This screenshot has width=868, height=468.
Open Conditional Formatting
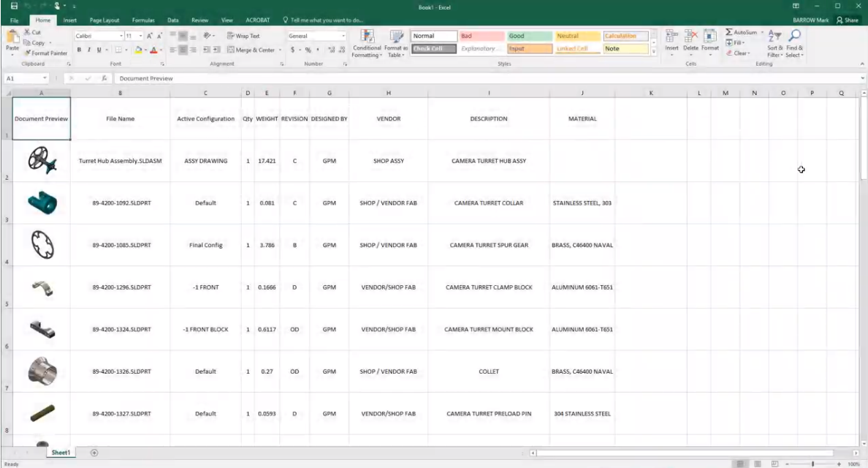[367, 43]
